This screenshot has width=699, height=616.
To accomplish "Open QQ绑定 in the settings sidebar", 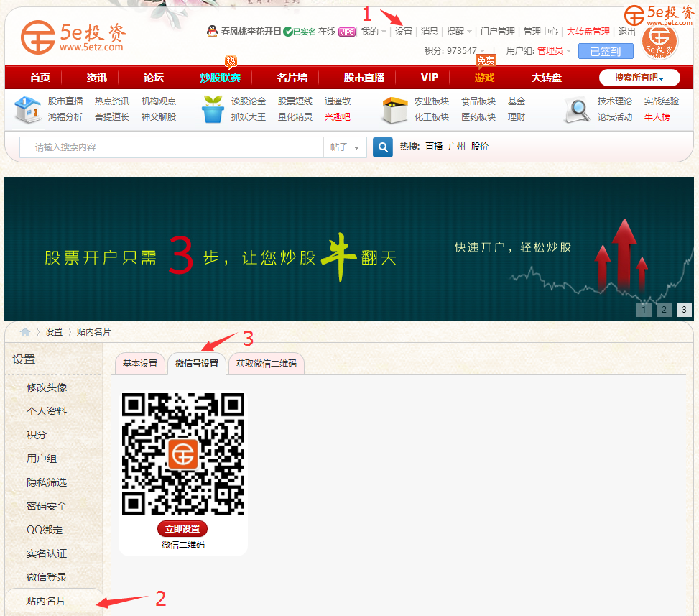I will pyautogui.click(x=45, y=530).
